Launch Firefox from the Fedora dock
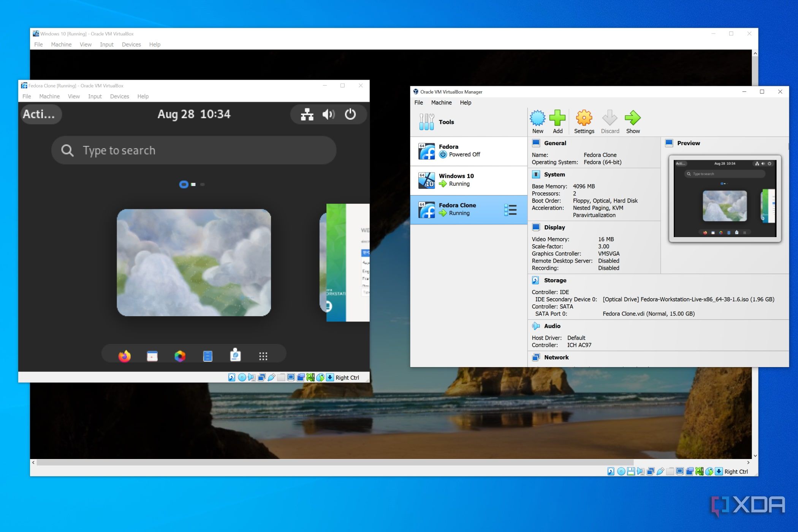This screenshot has height=532, width=798. tap(124, 356)
